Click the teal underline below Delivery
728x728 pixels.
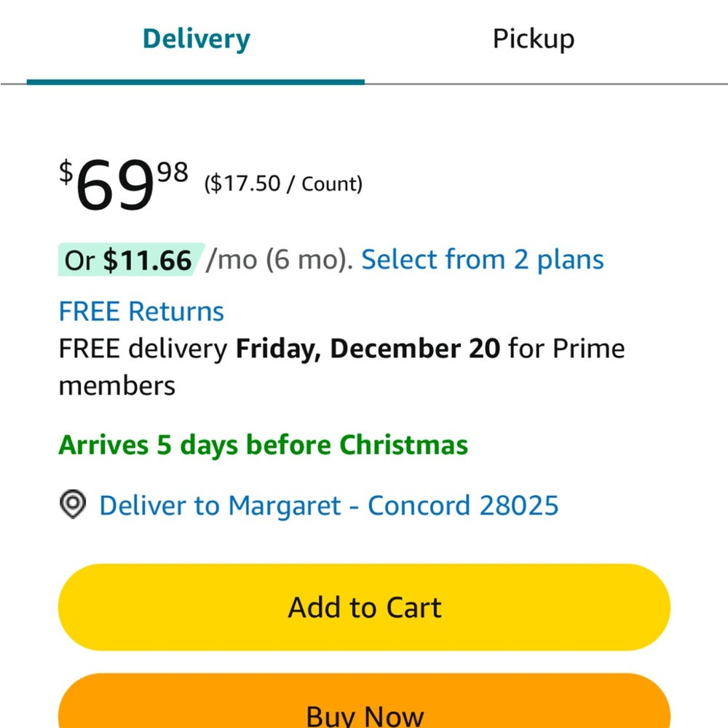point(195,83)
